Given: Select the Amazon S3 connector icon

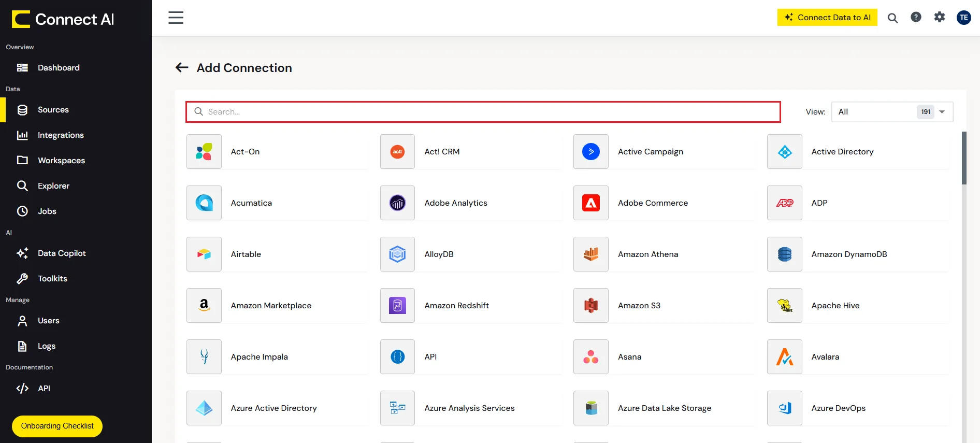Looking at the screenshot, I should point(591,306).
